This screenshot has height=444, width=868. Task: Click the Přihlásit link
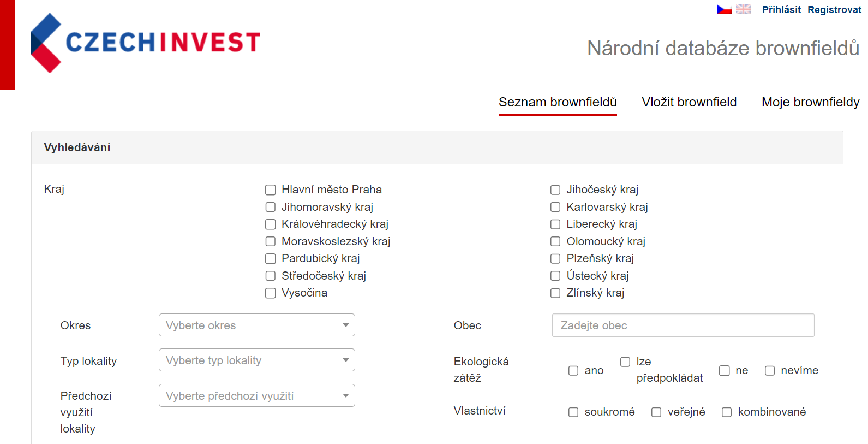coord(781,10)
